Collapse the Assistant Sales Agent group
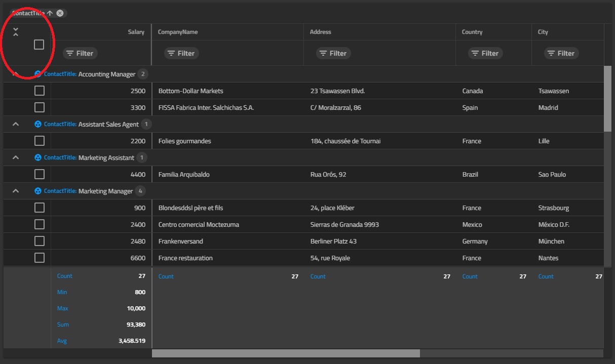 [15, 124]
